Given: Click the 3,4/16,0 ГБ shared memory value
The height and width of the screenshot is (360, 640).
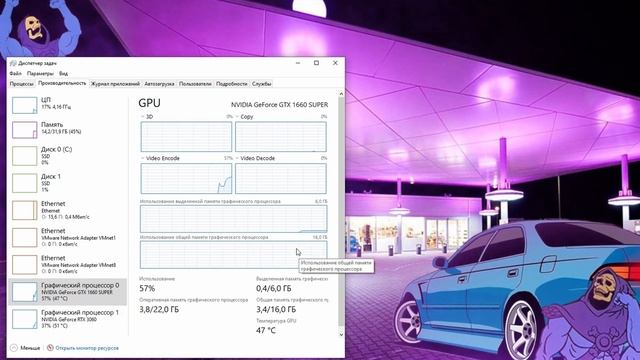Looking at the screenshot, I should [x=276, y=309].
